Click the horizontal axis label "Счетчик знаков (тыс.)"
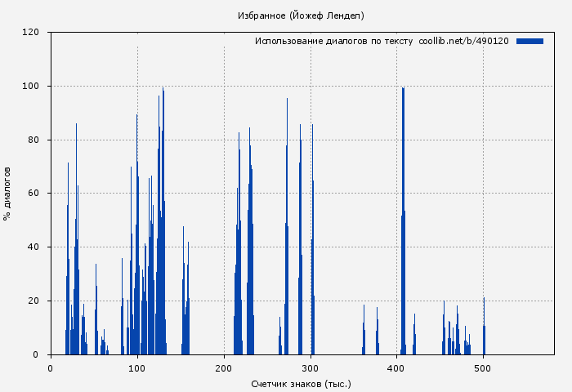The height and width of the screenshot is (392, 572). coord(301,383)
